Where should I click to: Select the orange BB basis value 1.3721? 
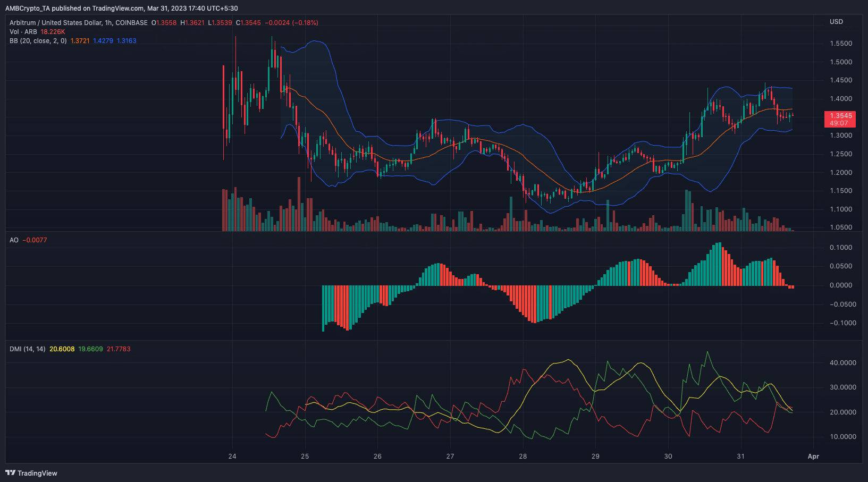pyautogui.click(x=80, y=40)
